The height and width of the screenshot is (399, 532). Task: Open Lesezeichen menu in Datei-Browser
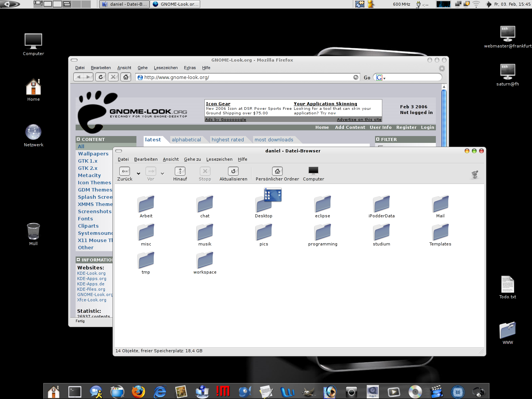tap(219, 159)
